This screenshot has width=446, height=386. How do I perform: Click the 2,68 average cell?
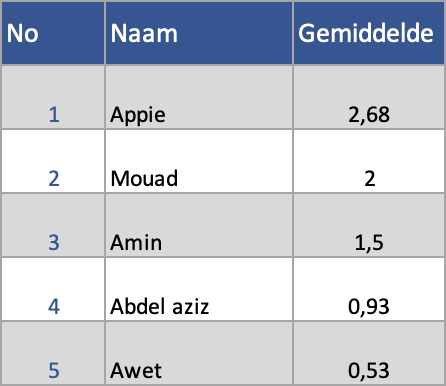(x=369, y=97)
